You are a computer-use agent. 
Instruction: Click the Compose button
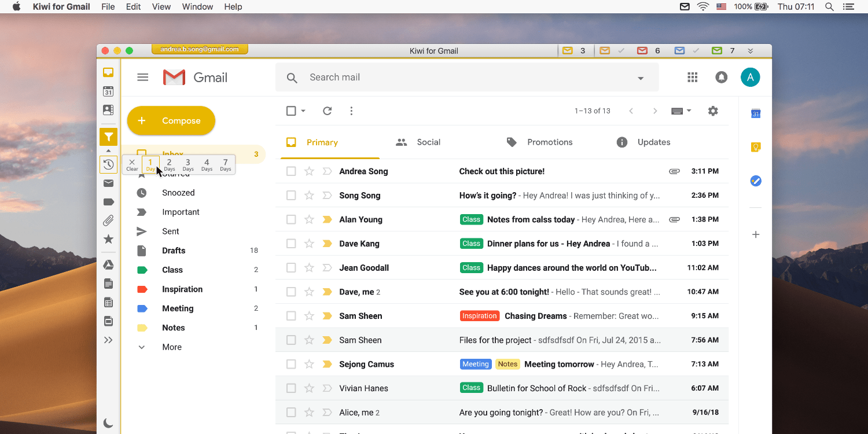(x=171, y=120)
